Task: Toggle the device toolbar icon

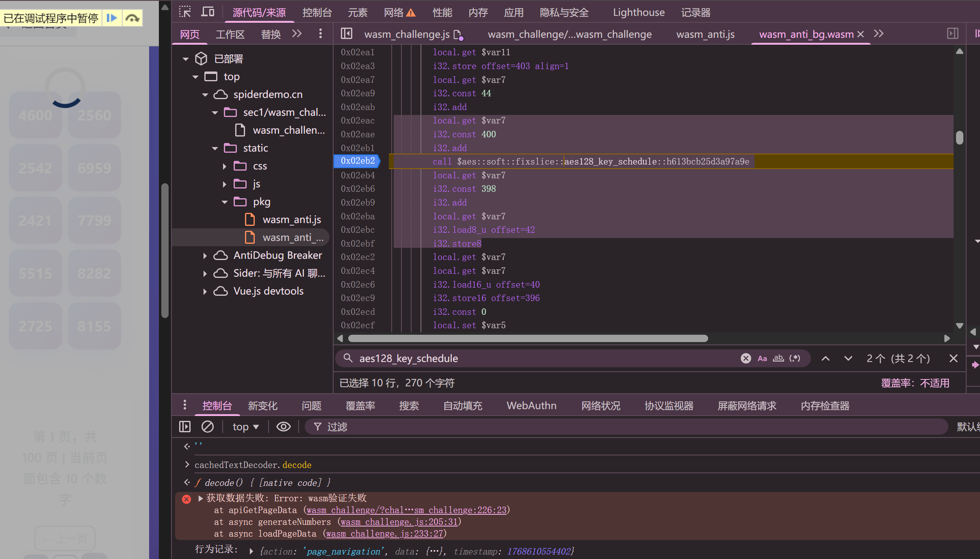Action: pos(208,12)
